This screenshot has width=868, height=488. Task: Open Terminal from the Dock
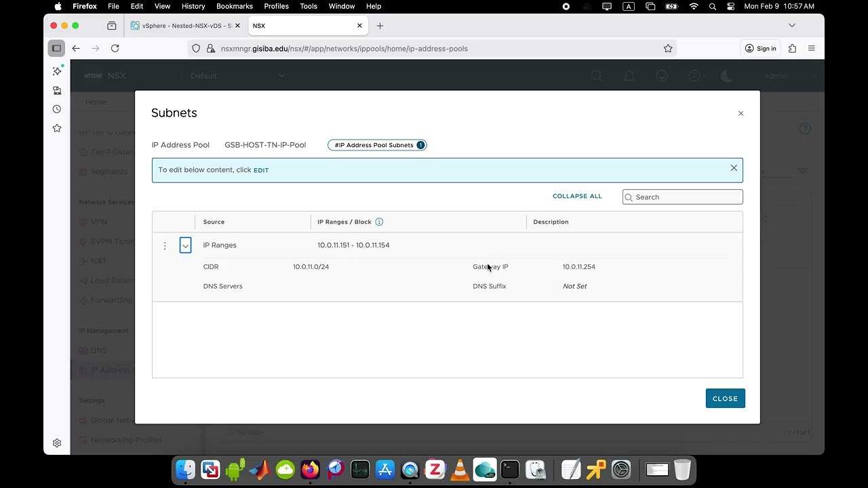point(510,469)
